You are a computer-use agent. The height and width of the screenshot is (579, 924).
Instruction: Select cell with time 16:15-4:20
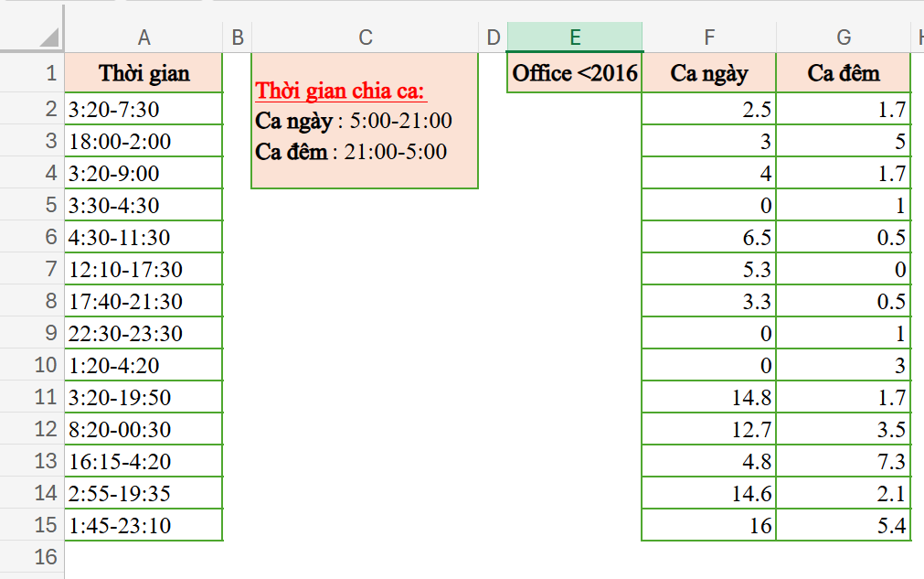coord(144,461)
